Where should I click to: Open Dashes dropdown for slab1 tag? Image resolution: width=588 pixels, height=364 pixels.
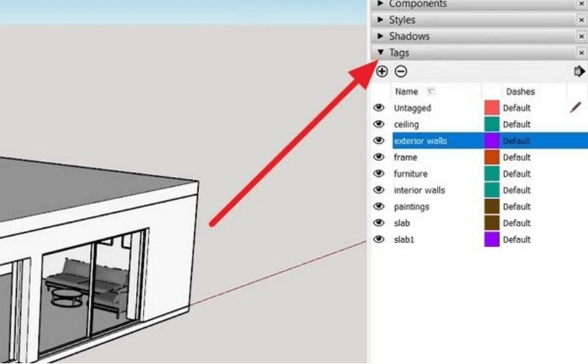tap(516, 239)
